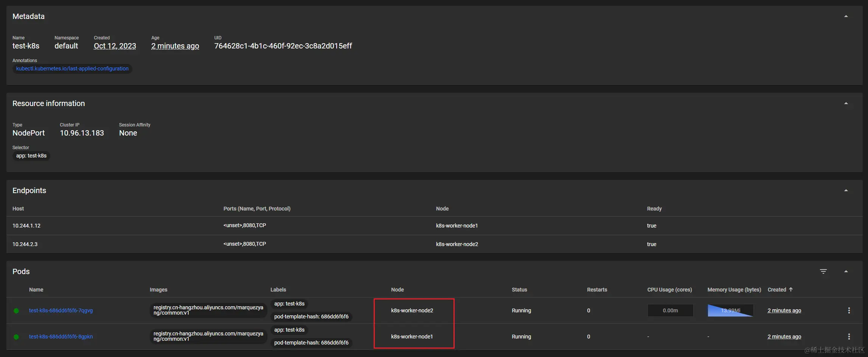The height and width of the screenshot is (357, 868).
Task: Collapse the Pods section
Action: tap(846, 271)
